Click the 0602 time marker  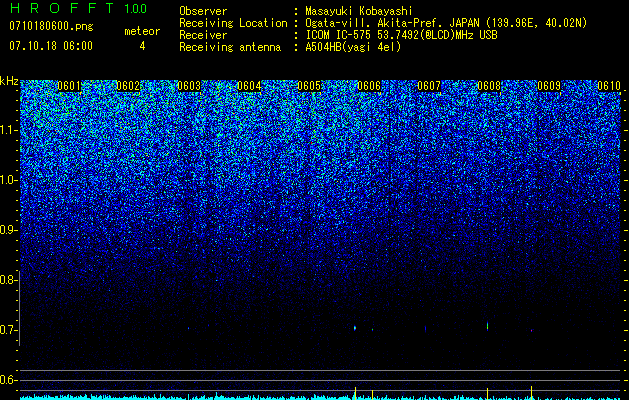coord(128,86)
